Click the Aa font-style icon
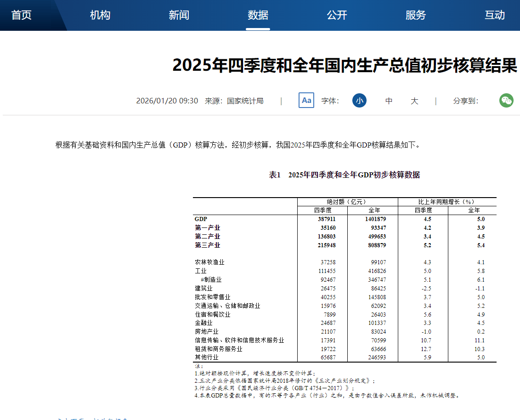520x420 pixels. tap(306, 100)
